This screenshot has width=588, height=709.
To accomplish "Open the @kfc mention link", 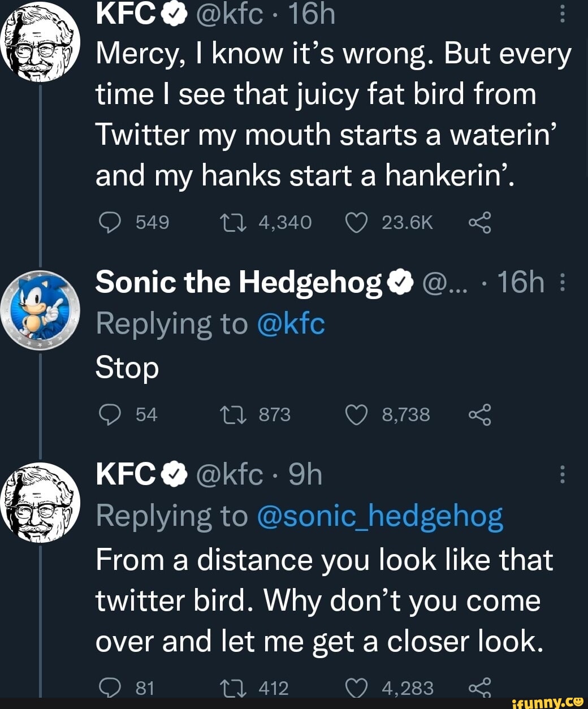I will coord(291,323).
